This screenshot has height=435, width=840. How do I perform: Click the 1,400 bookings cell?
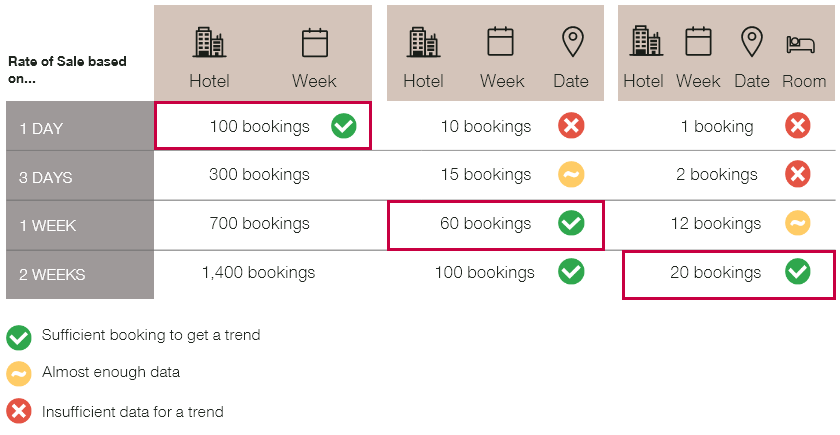(258, 273)
